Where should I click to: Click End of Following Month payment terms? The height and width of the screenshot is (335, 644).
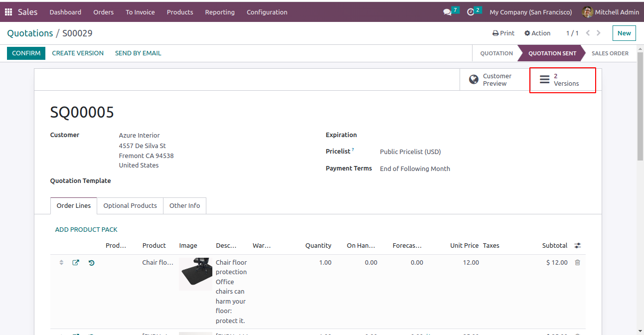click(415, 169)
